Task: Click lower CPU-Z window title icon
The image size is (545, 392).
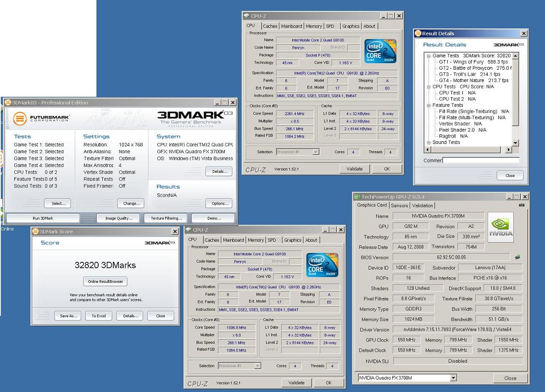Action: point(189,230)
